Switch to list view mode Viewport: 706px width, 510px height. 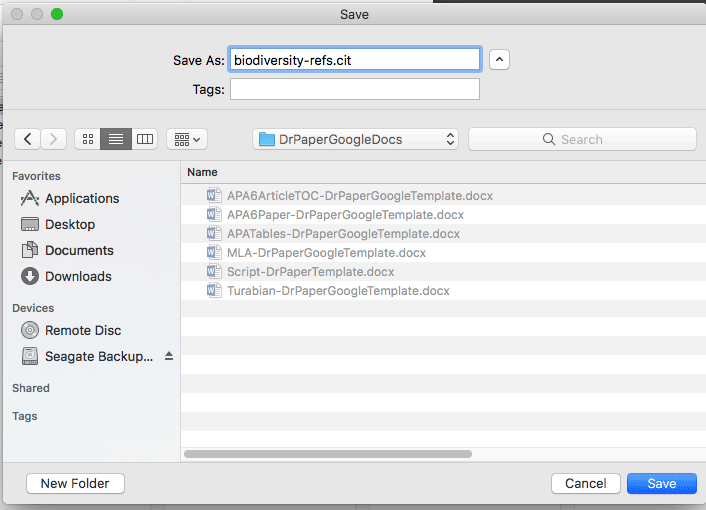pyautogui.click(x=116, y=139)
